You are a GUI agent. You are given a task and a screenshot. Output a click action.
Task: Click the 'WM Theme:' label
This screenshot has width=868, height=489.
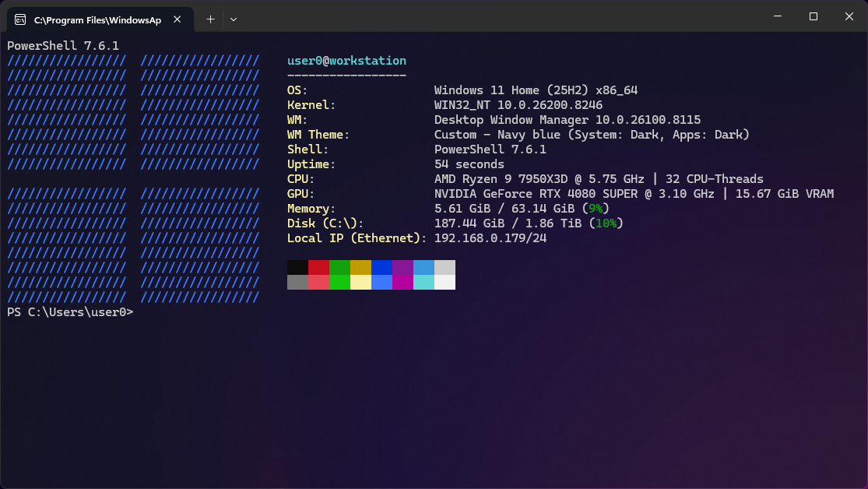coord(318,135)
